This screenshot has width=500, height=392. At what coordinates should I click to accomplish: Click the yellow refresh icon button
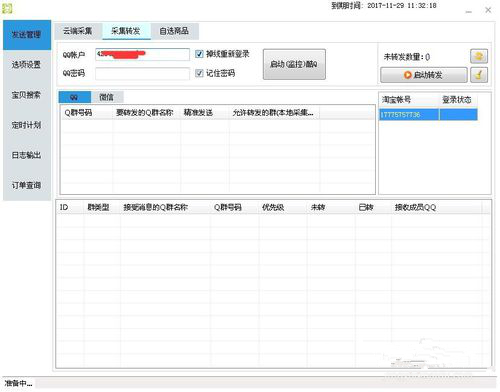tap(479, 56)
